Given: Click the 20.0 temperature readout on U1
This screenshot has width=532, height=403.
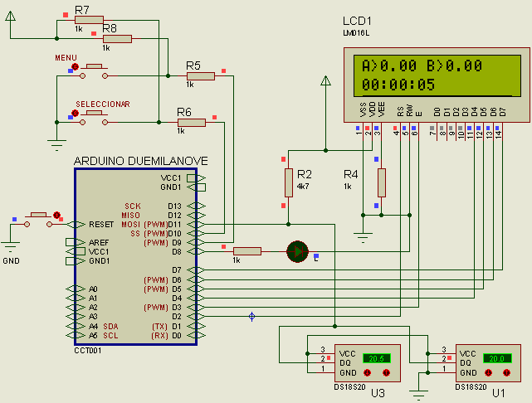Looking at the screenshot, I should pos(497,358).
